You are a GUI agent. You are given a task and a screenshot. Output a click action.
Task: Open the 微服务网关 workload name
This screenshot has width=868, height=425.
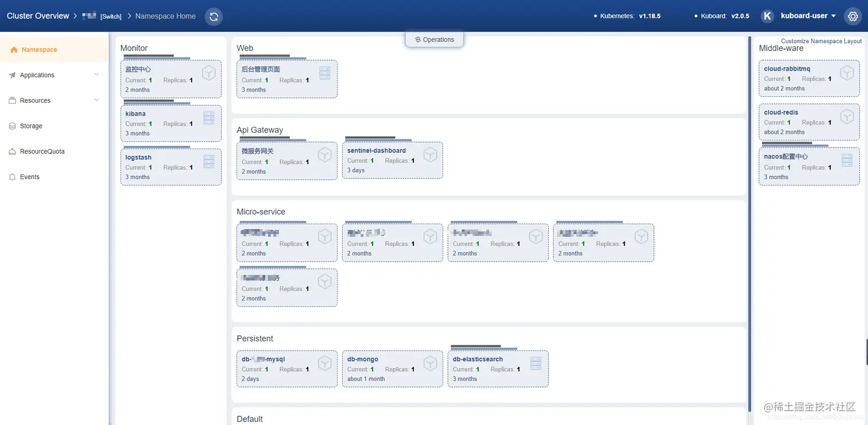click(258, 151)
